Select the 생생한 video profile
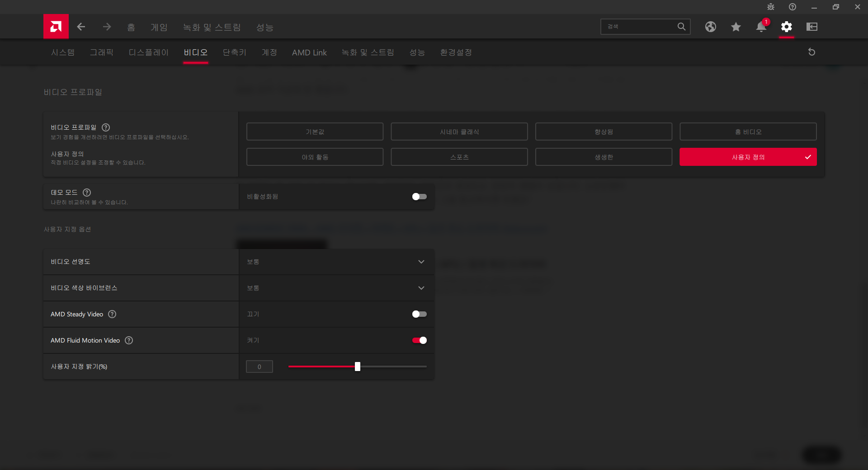Image resolution: width=868 pixels, height=470 pixels. click(604, 157)
